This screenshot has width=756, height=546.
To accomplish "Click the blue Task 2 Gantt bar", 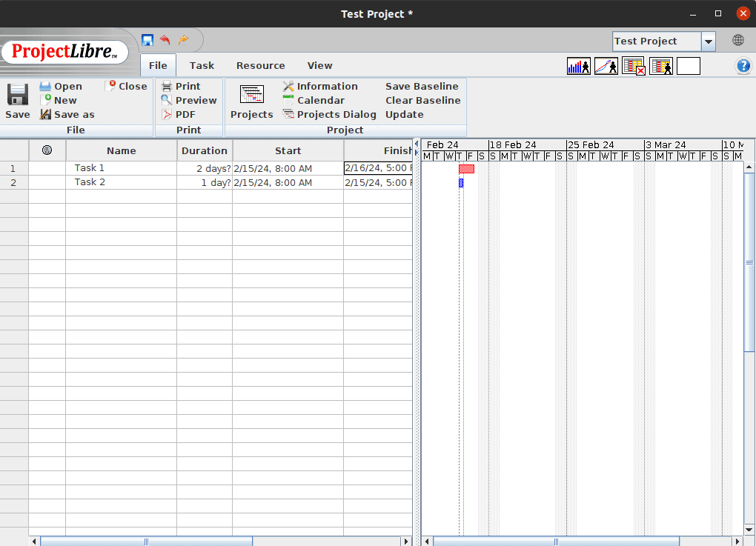I will click(x=461, y=183).
